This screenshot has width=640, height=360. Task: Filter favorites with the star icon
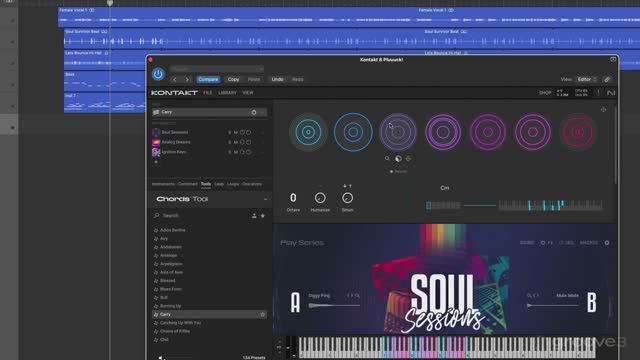[263, 216]
